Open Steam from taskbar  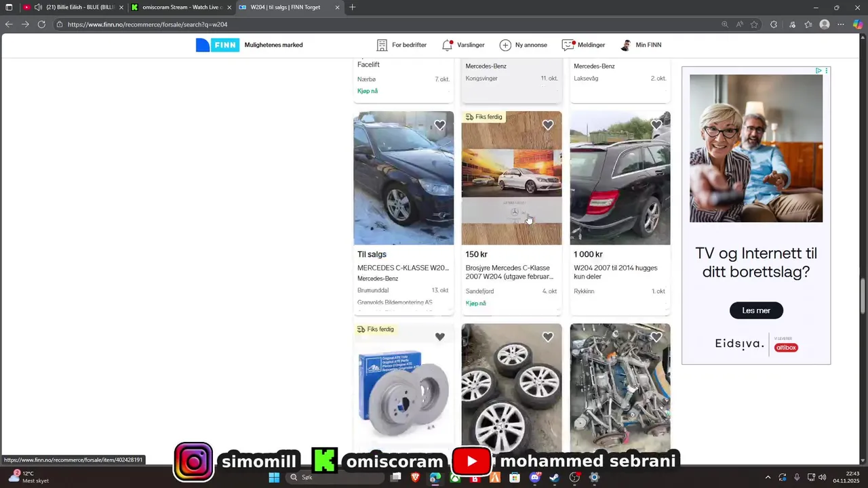tap(555, 477)
